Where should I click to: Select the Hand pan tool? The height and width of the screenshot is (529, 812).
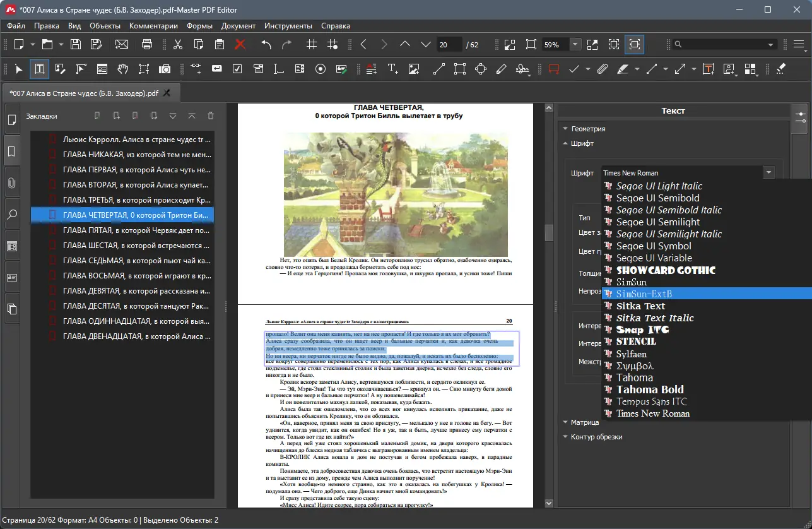123,69
